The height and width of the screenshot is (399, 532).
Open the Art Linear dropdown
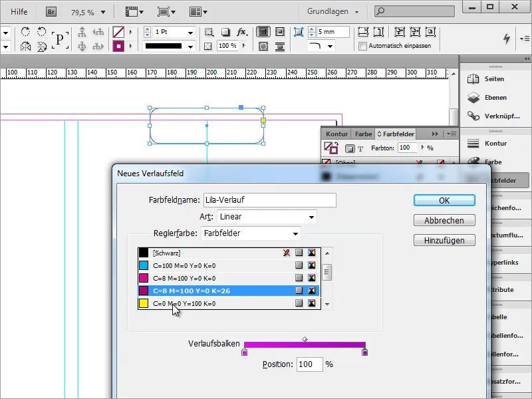(x=311, y=217)
